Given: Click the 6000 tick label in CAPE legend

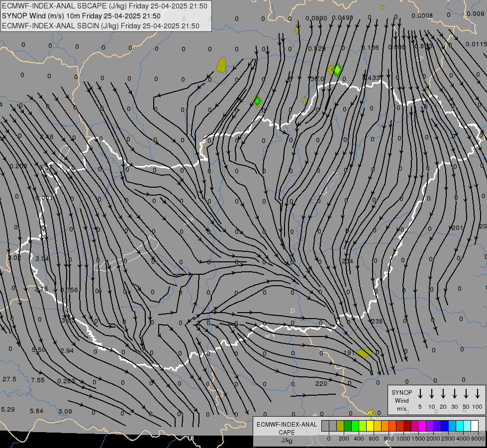Looking at the screenshot, I should 478,439.
